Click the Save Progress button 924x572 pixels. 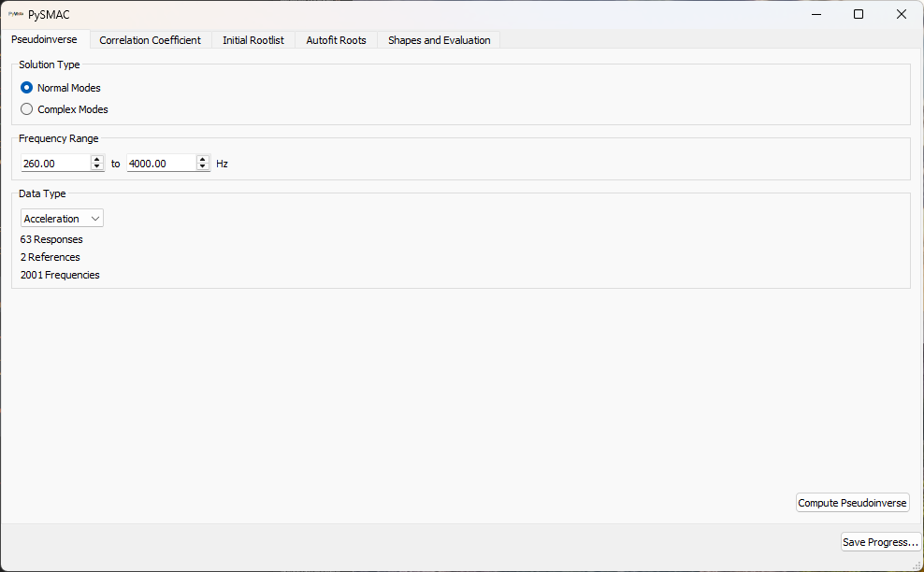[880, 541]
